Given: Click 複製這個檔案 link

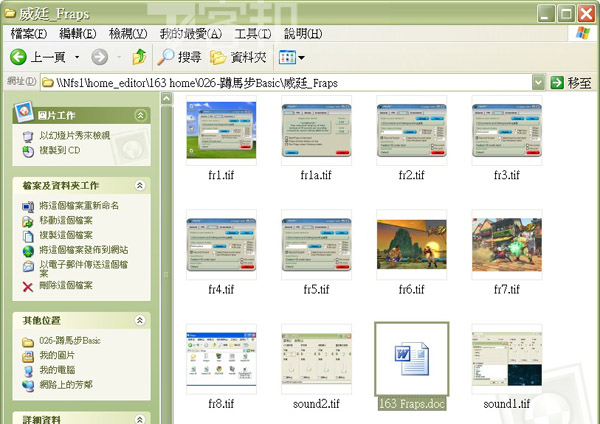Looking at the screenshot, I should (66, 235).
